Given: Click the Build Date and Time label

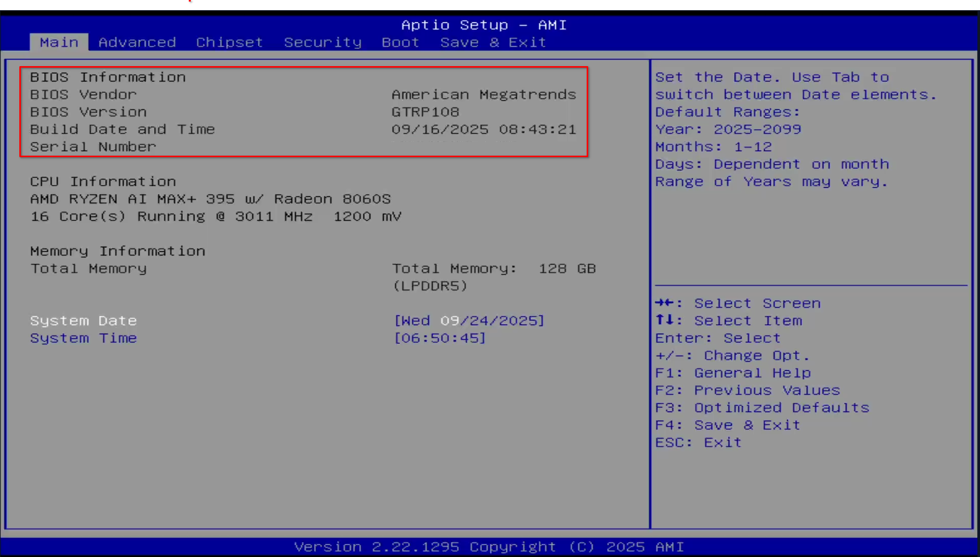Looking at the screenshot, I should [123, 129].
